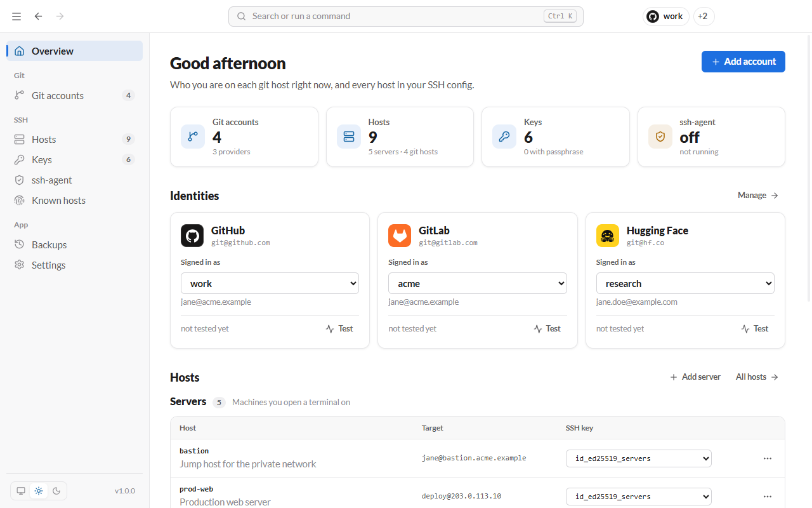Focus the Search or run a command field
This screenshot has height=508, width=812.
click(x=406, y=17)
